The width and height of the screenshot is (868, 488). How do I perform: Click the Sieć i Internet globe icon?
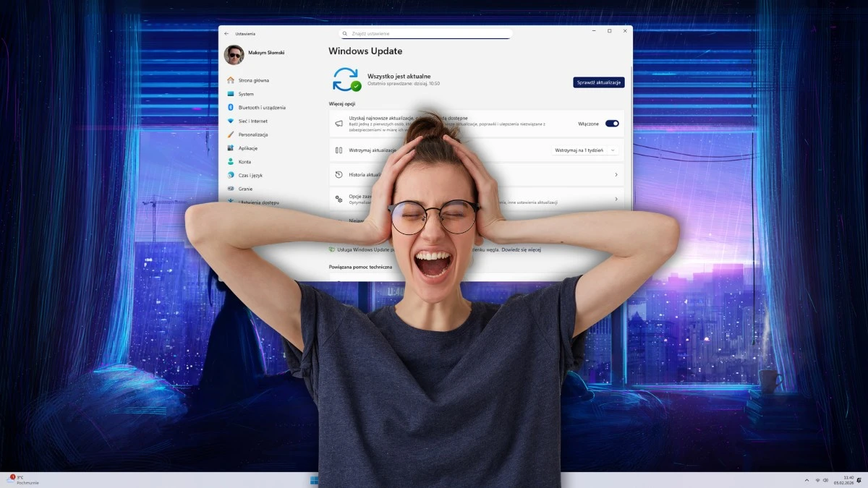(x=231, y=121)
